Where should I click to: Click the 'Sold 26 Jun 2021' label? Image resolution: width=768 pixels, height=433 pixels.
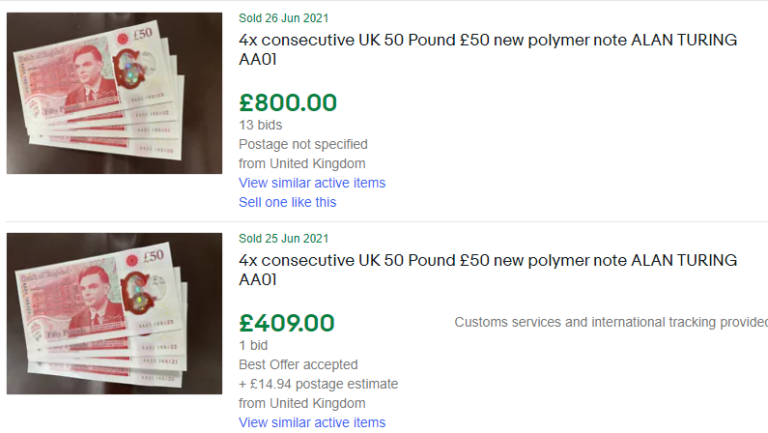coord(284,18)
